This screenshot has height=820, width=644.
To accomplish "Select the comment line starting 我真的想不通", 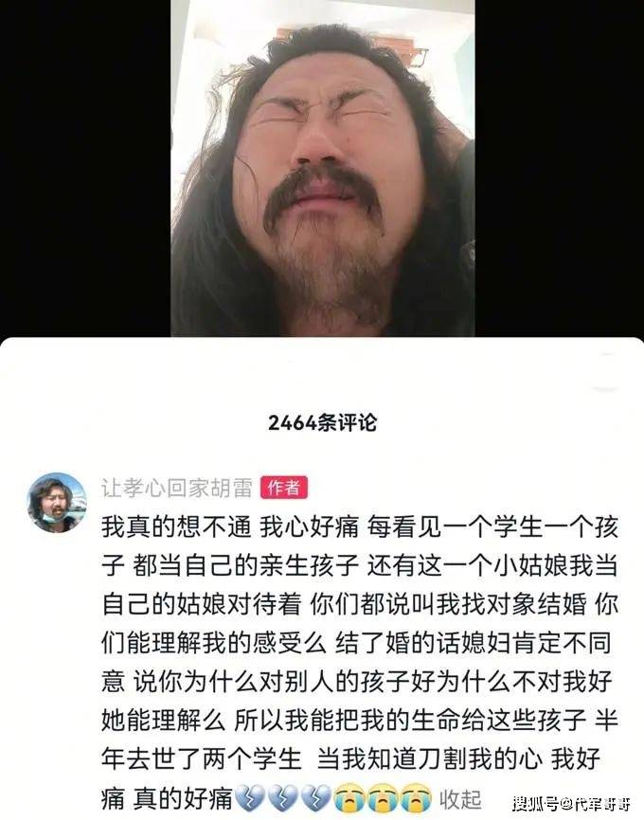I will coord(360,526).
